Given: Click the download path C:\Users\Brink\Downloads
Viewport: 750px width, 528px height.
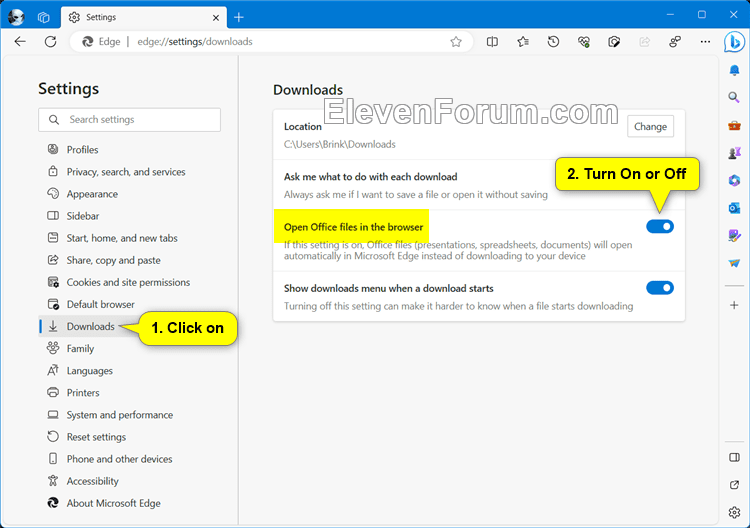Looking at the screenshot, I should (340, 144).
